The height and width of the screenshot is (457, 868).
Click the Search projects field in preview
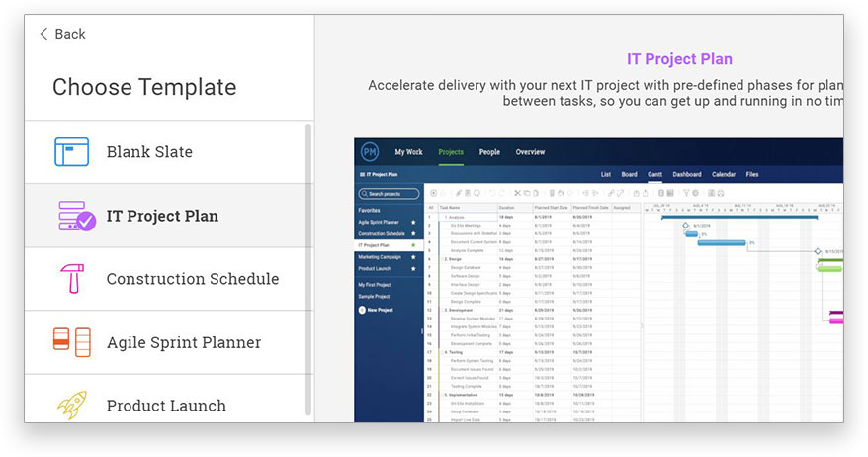[389, 193]
